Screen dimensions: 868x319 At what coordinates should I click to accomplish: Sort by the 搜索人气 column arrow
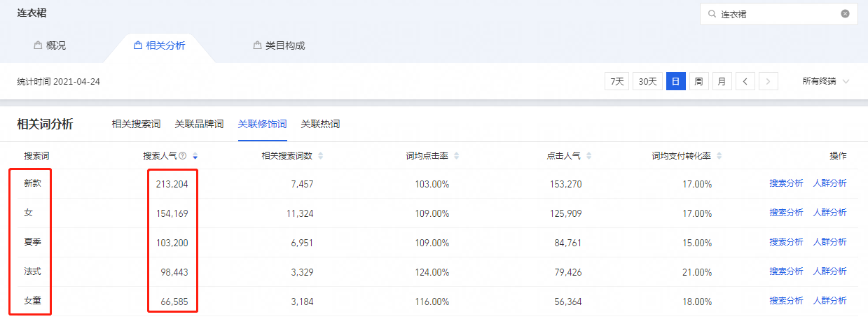tap(195, 156)
